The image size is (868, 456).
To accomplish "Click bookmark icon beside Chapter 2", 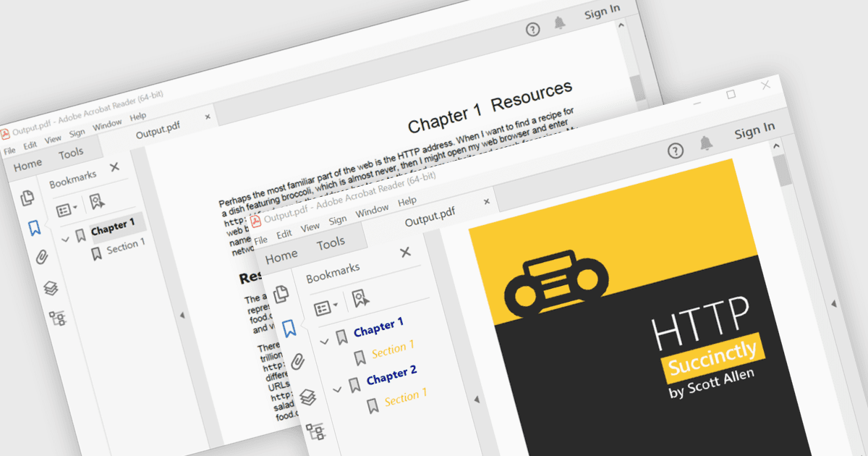I will [x=354, y=384].
